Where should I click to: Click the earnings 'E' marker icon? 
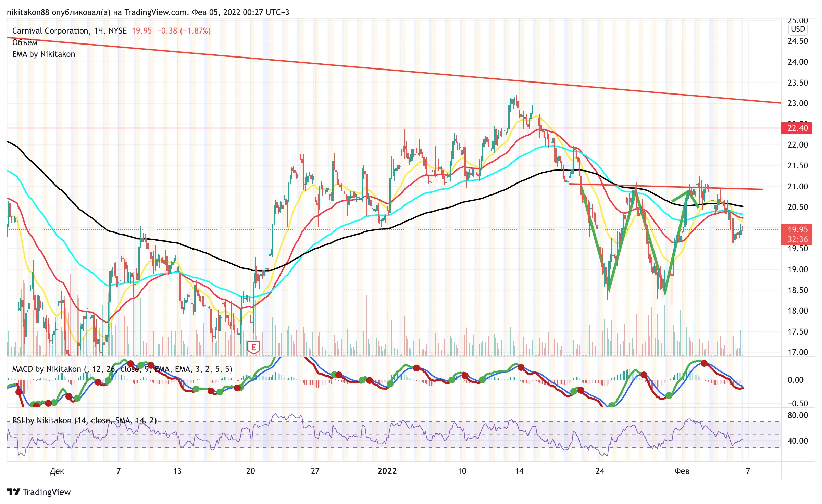(x=253, y=347)
